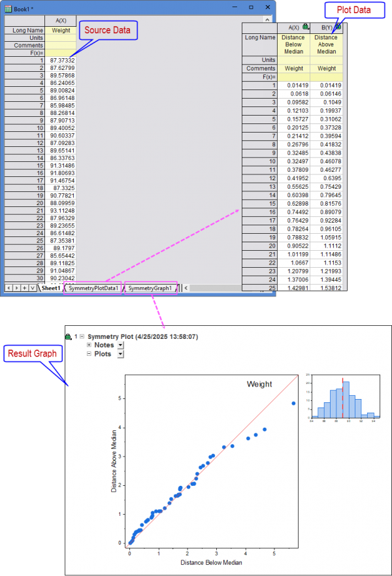Click the outlier data point near top right
Viewport: 392px width, 576px height.
pyautogui.click(x=293, y=404)
